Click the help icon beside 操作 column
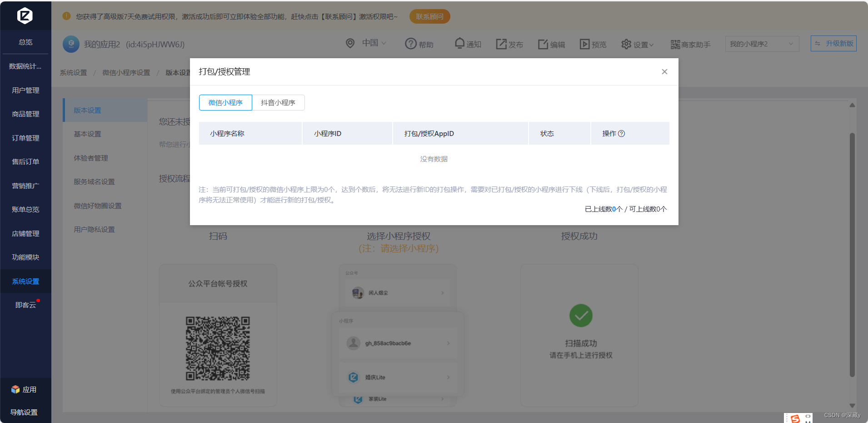 click(622, 133)
